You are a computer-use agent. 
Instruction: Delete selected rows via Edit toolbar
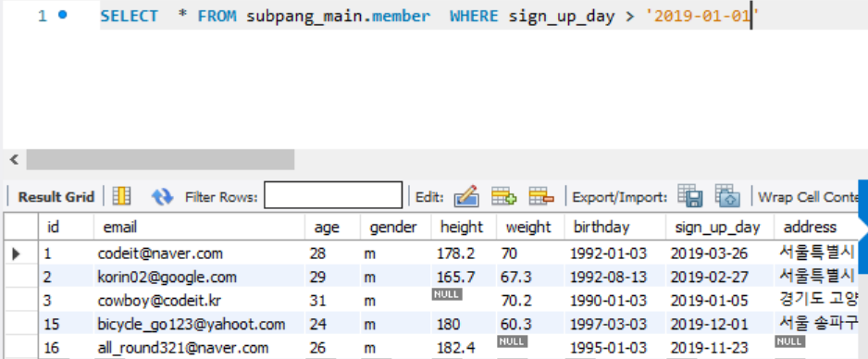pos(540,196)
